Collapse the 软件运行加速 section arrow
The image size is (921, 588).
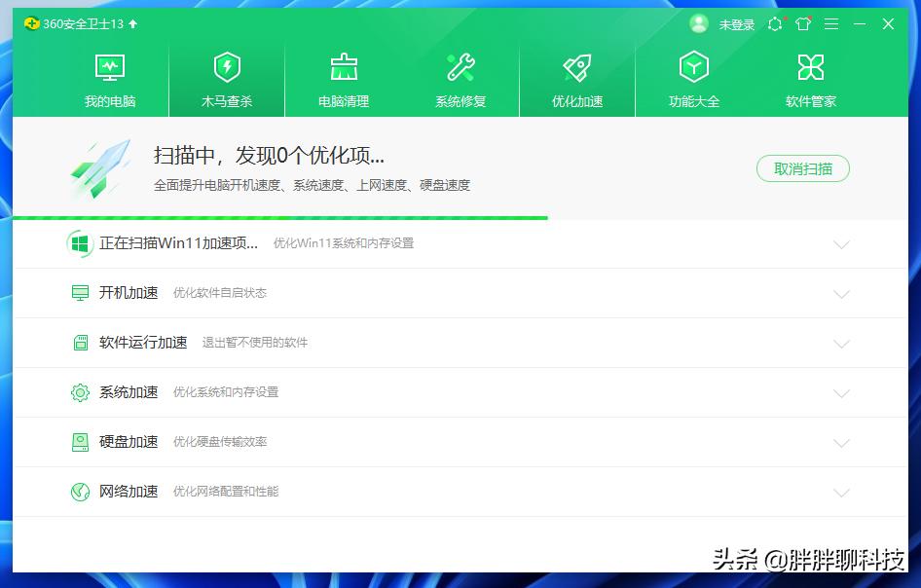point(841,343)
